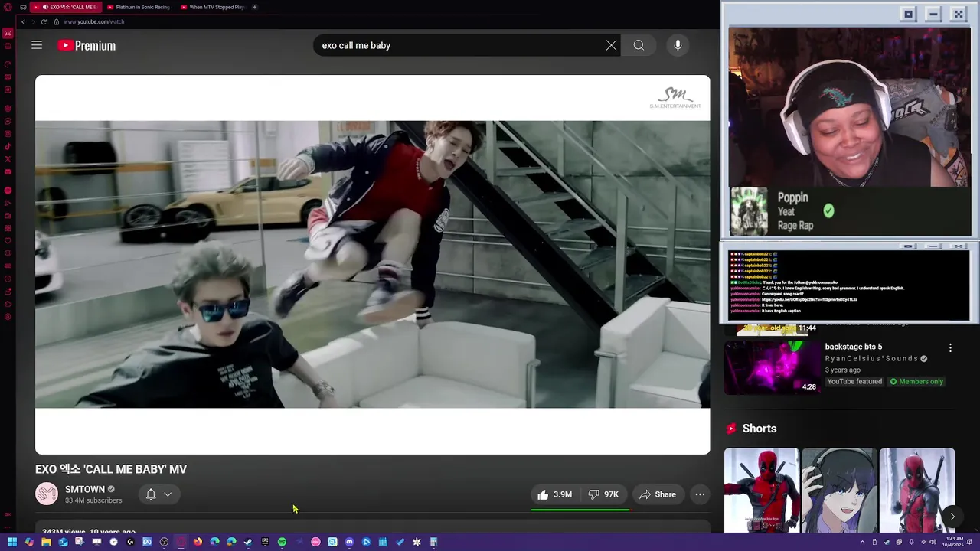Click the 'Members only' badge
The height and width of the screenshot is (551, 980).
[x=916, y=381]
